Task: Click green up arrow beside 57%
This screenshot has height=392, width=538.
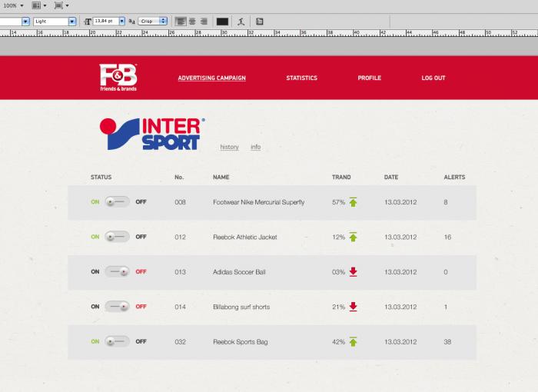Action: coord(353,202)
